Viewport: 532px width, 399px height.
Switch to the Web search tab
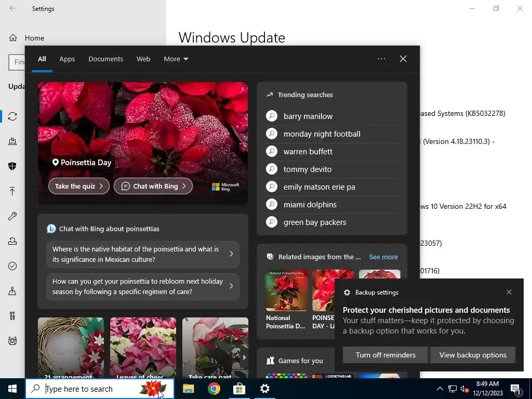(143, 59)
